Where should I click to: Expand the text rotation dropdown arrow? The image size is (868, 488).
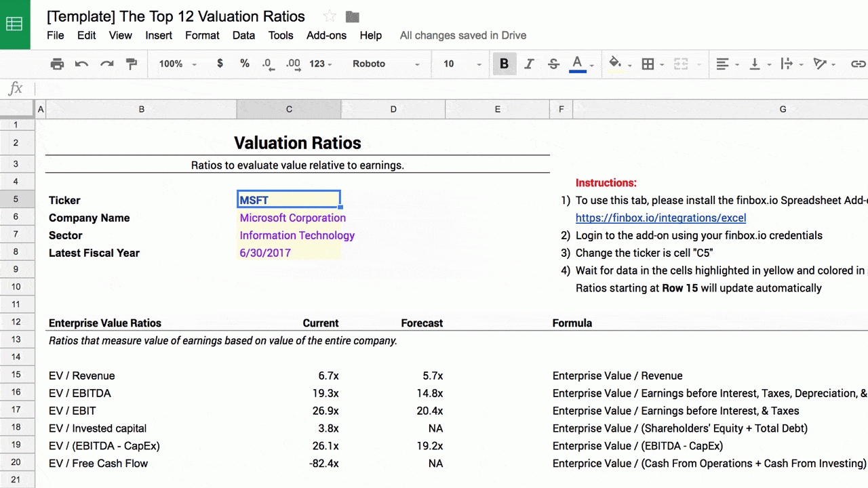point(835,64)
